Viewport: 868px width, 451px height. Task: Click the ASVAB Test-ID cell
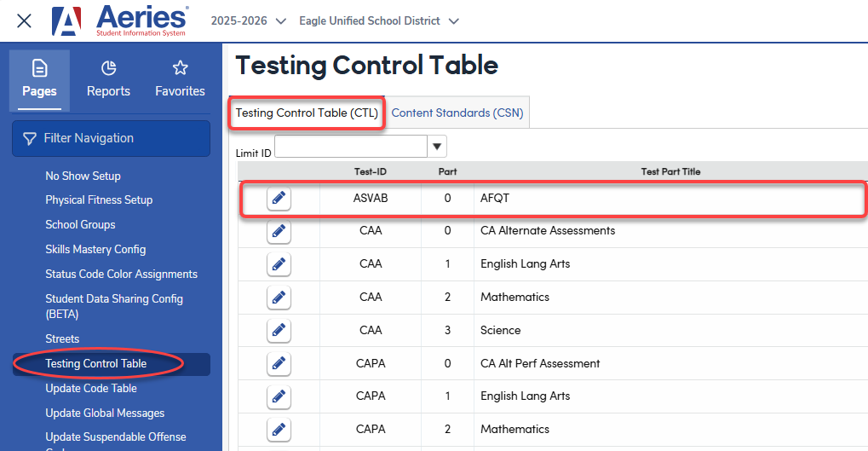(x=371, y=199)
